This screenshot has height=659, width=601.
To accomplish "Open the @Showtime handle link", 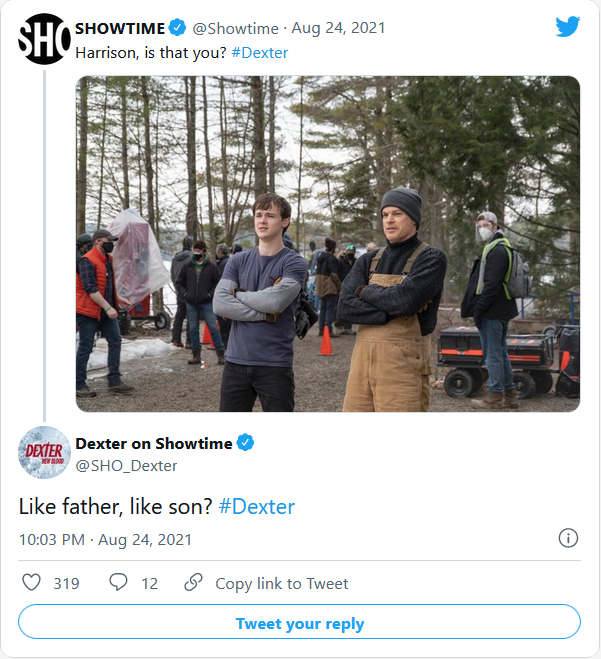I will (227, 30).
